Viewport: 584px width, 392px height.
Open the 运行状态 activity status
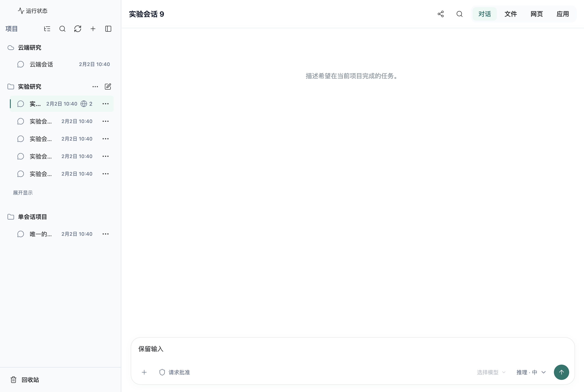point(33,11)
